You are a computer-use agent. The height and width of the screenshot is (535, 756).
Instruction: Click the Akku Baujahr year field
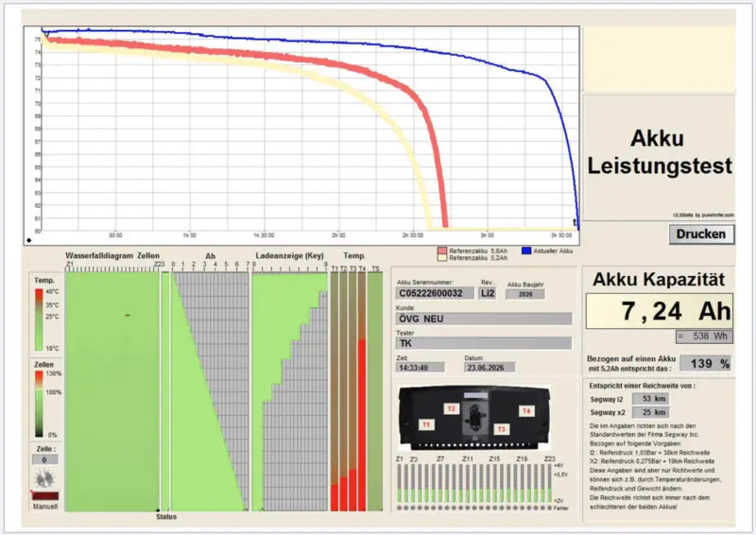pos(525,294)
